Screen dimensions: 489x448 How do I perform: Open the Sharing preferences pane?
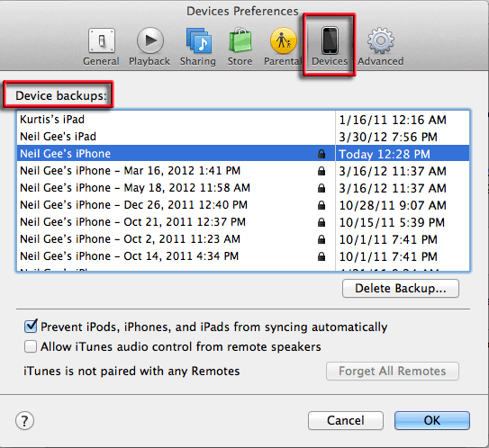(x=198, y=47)
